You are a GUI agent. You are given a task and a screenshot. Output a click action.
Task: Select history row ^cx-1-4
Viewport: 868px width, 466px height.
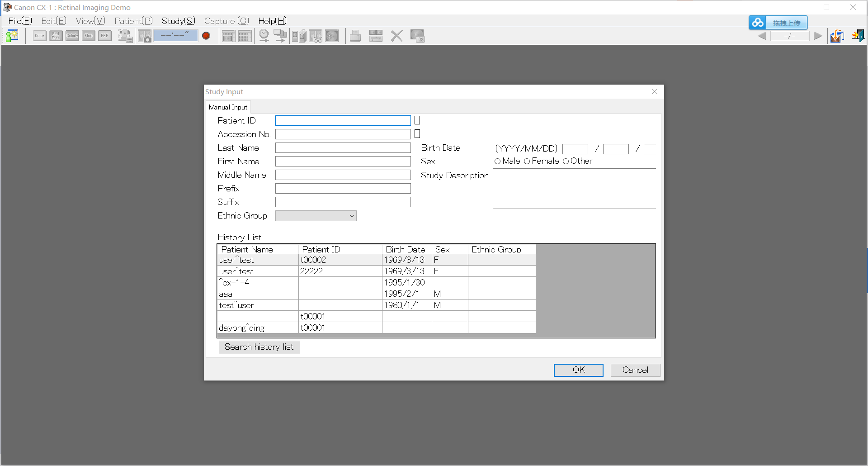coord(377,282)
